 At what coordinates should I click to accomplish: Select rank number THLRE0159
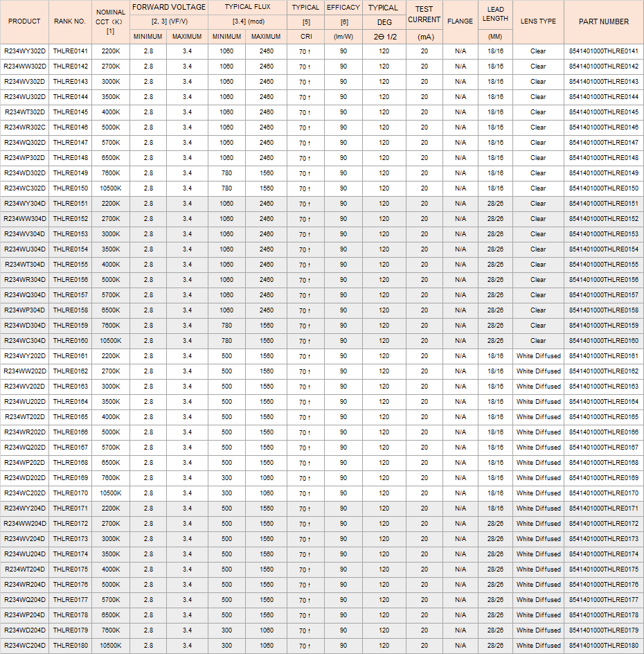point(70,326)
